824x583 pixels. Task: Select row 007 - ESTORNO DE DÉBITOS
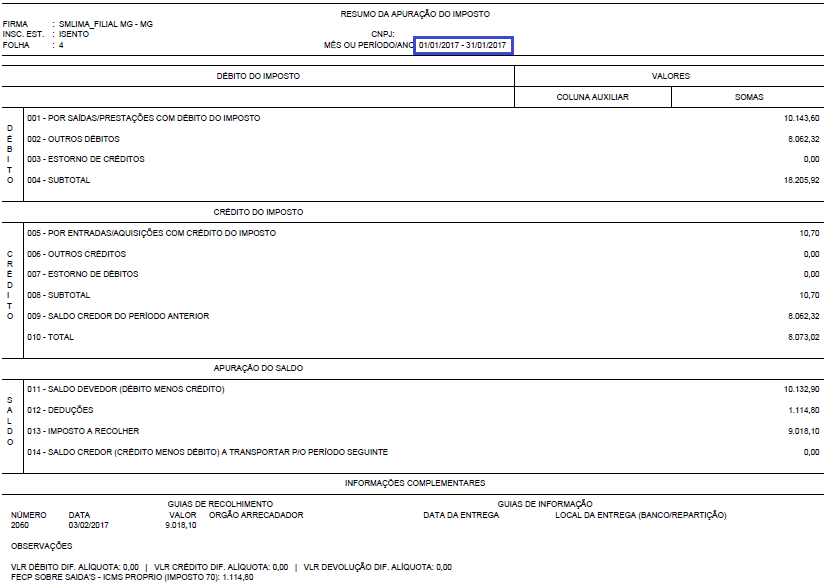tap(83, 274)
